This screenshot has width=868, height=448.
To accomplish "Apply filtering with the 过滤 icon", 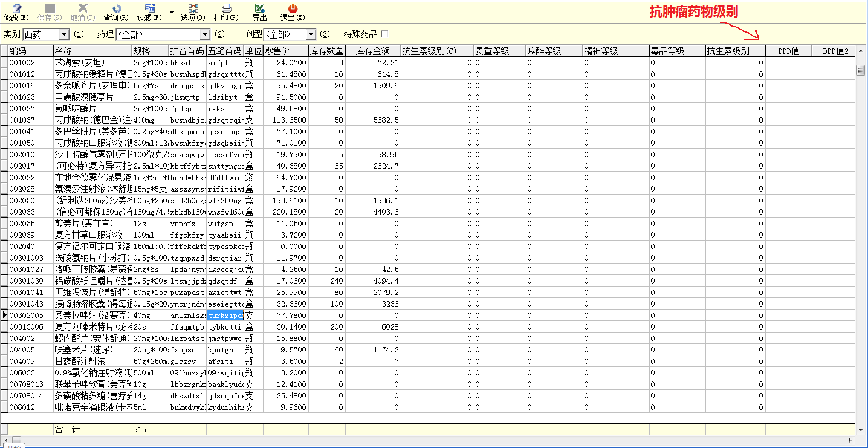I will click(x=149, y=12).
